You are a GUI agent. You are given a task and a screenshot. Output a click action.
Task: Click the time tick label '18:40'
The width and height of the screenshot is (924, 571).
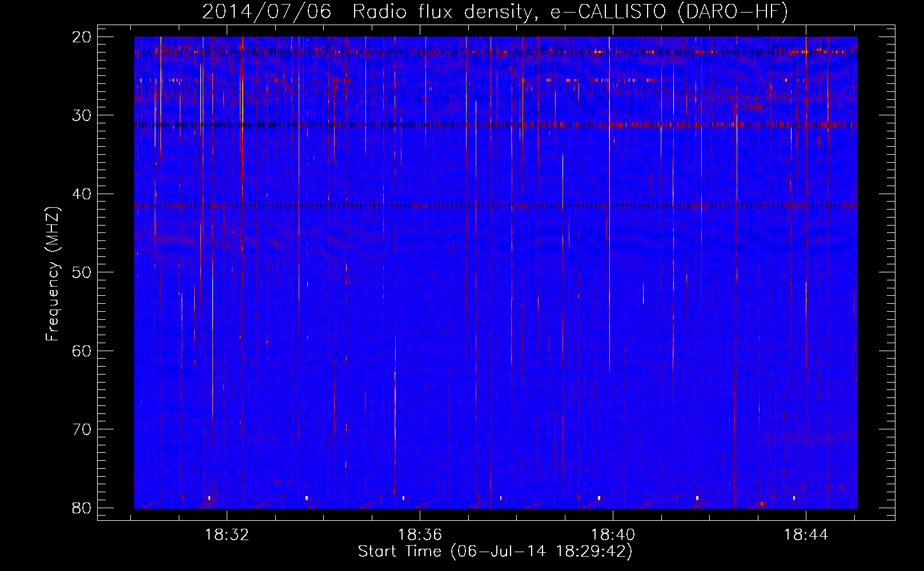pos(613,535)
